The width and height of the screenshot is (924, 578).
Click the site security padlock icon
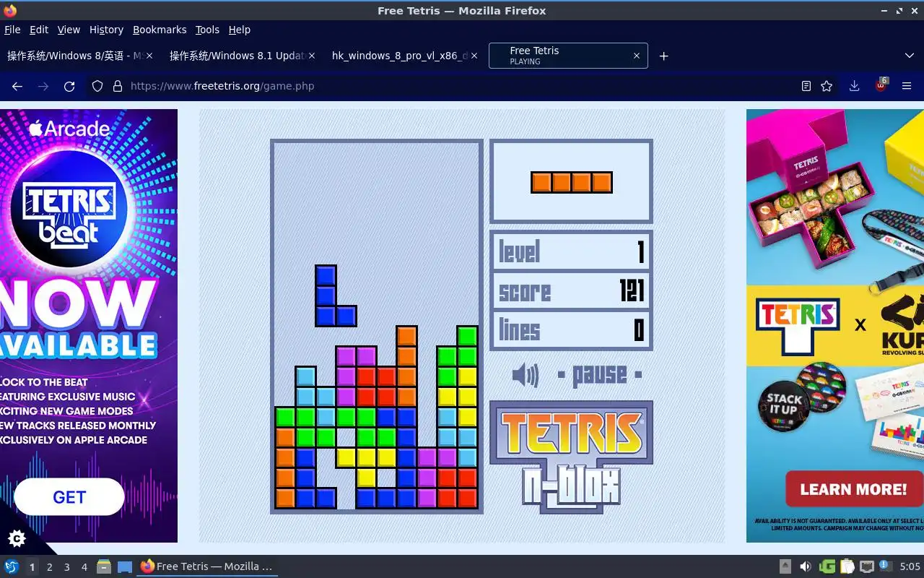point(118,86)
